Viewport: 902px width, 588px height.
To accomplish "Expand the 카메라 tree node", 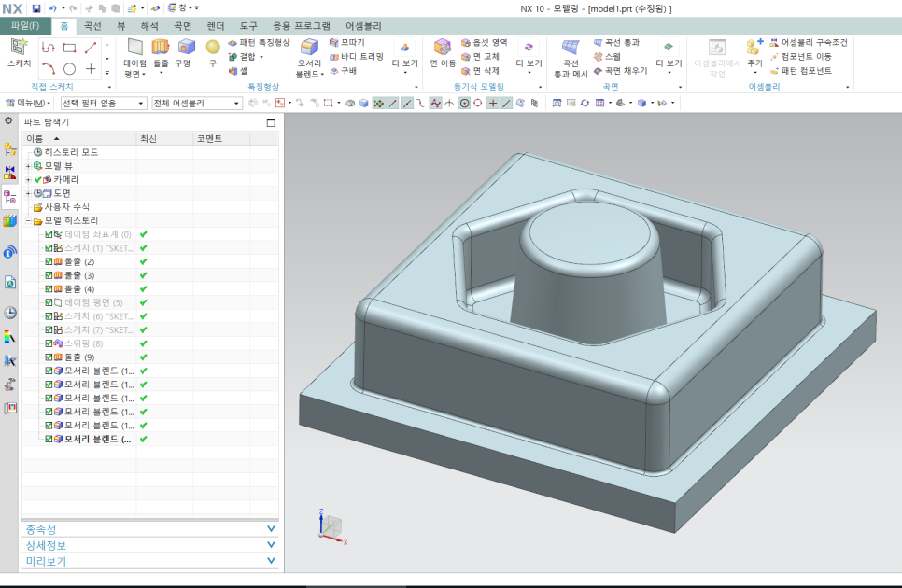I will (28, 180).
